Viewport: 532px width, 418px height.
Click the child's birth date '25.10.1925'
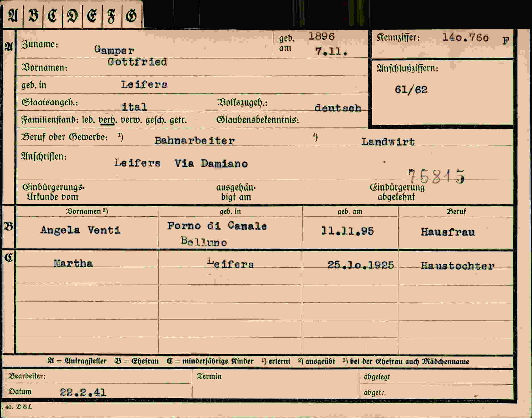361,265
